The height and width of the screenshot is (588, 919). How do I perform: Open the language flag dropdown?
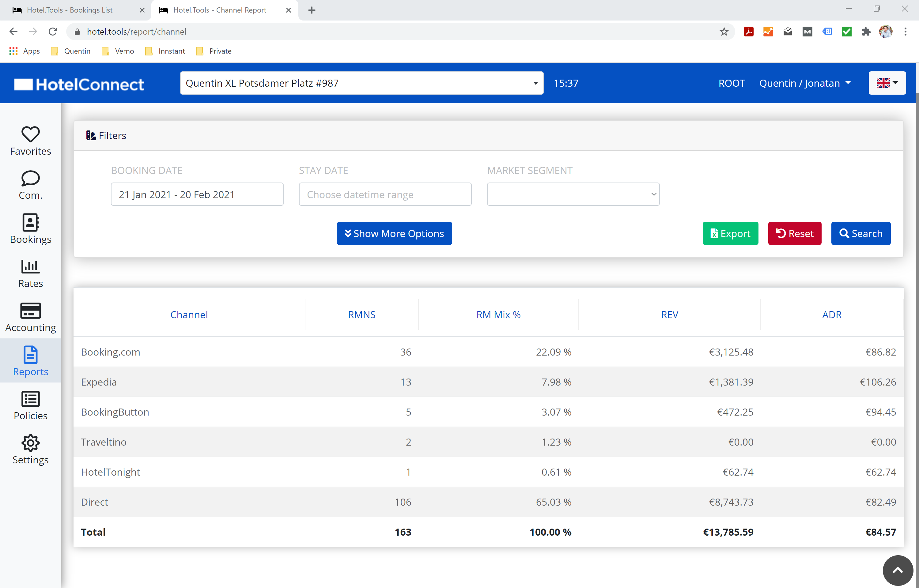887,83
